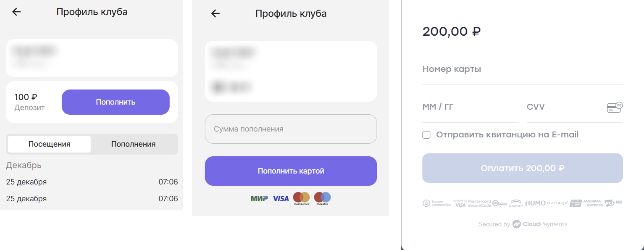Viewport: 644px width, 250px height.
Task: Click the Mastercard icon
Action: coord(301,197)
